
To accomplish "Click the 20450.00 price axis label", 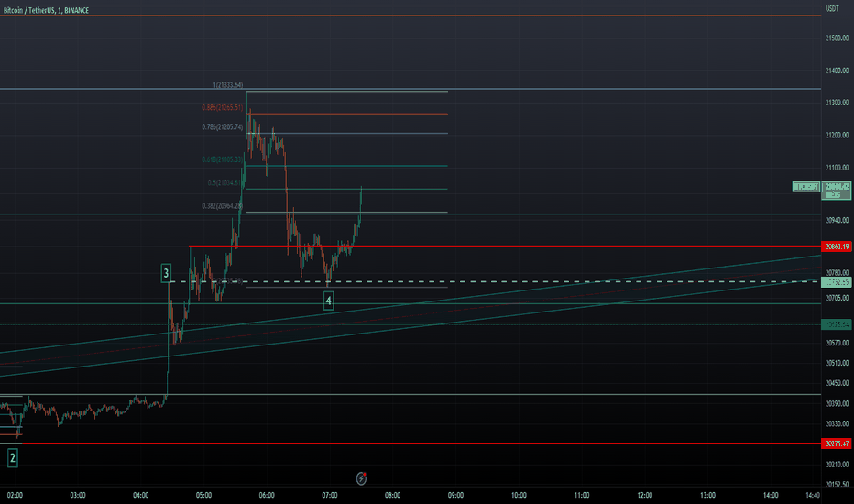I will [x=838, y=383].
